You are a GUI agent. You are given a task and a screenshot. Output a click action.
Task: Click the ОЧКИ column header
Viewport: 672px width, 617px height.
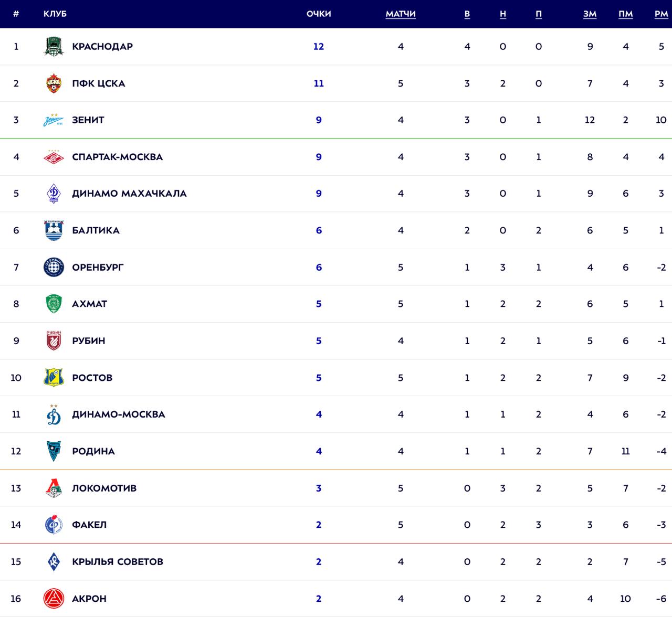pos(319,14)
